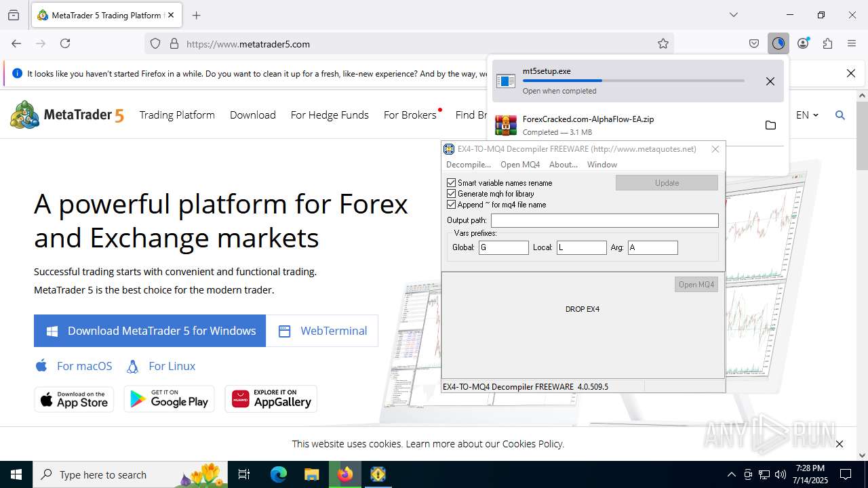
Task: Toggle Smart variable names rename checkbox
Action: [452, 183]
